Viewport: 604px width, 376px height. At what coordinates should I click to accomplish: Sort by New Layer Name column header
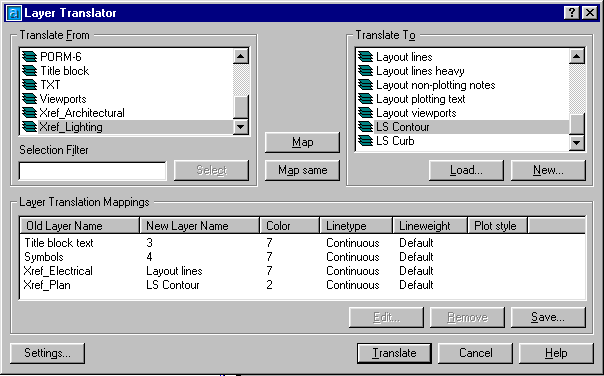point(200,226)
